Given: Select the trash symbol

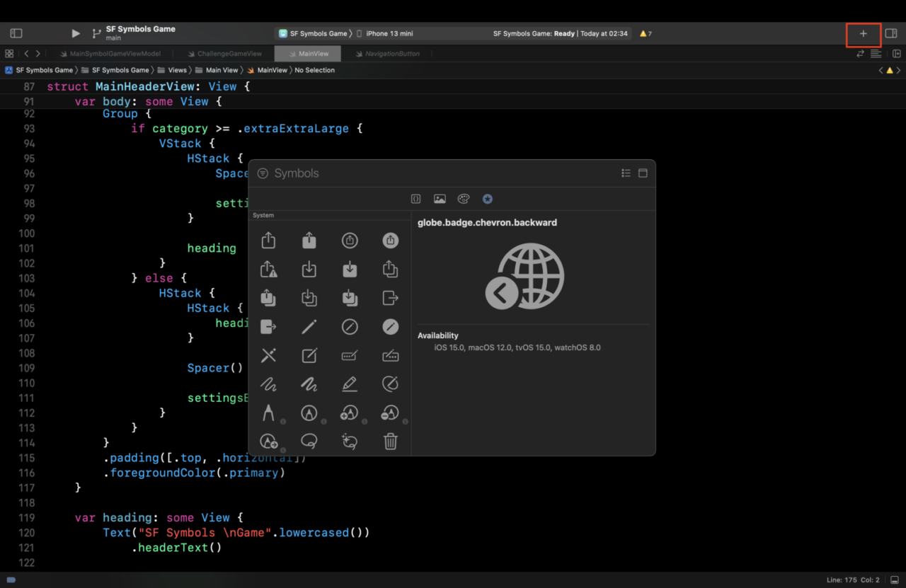Looking at the screenshot, I should pos(391,442).
